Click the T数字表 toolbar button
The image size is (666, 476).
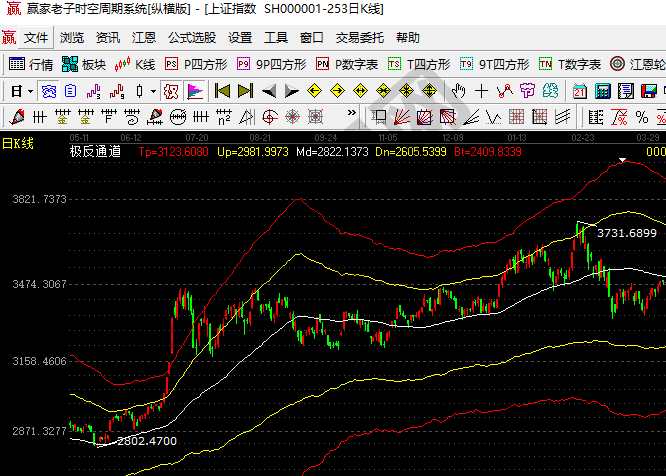tap(570, 64)
